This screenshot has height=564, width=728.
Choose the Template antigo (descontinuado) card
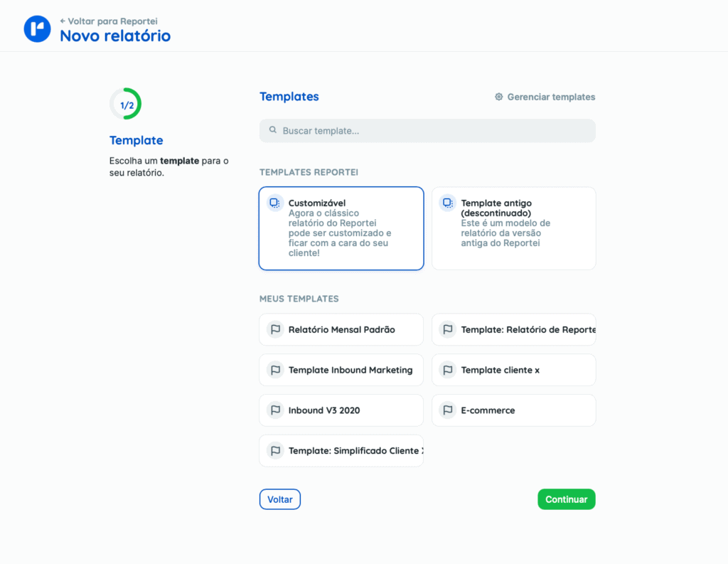click(x=514, y=228)
